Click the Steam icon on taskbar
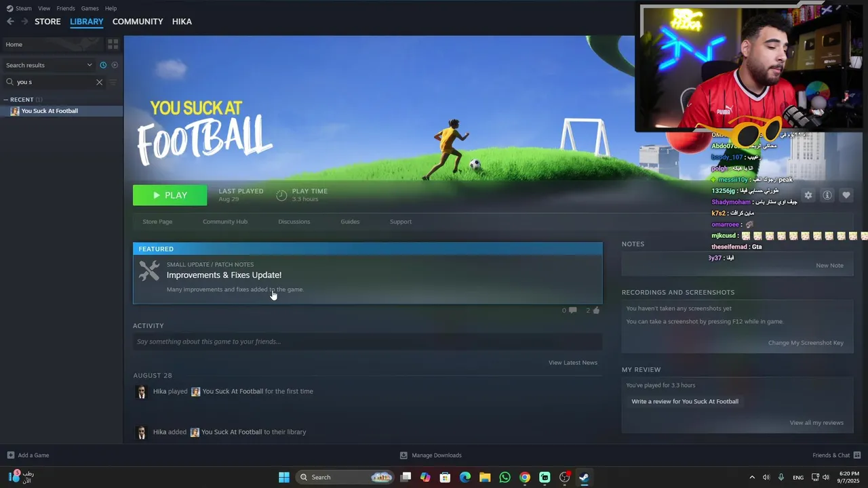This screenshot has width=868, height=488. tap(584, 477)
